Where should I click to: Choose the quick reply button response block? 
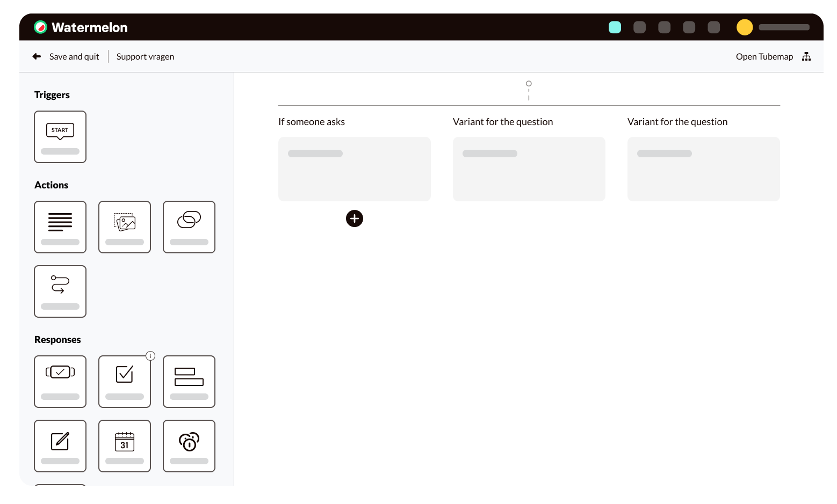click(x=60, y=382)
